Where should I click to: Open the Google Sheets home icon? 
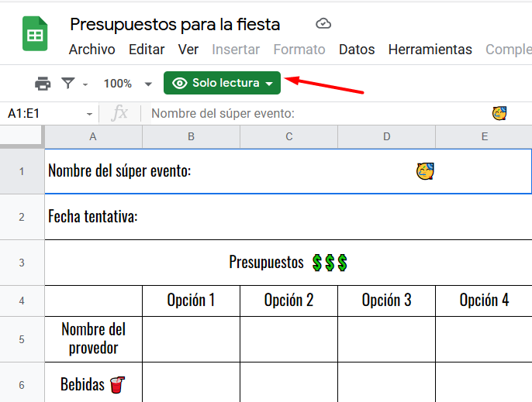pos(35,33)
